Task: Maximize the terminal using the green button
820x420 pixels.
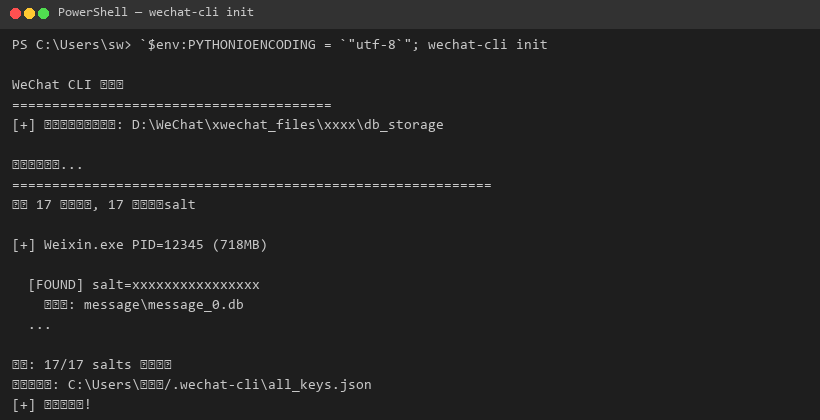Action: 44,13
